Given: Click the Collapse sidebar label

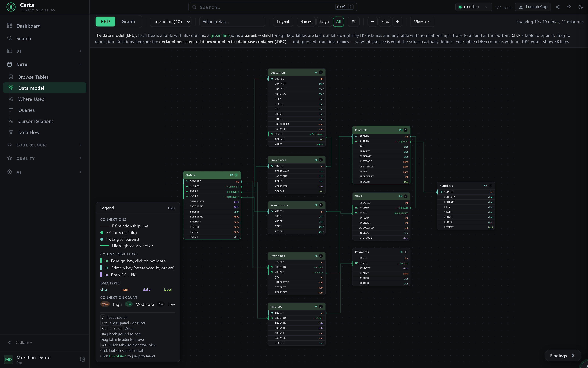Looking at the screenshot, I should pyautogui.click(x=24, y=342).
